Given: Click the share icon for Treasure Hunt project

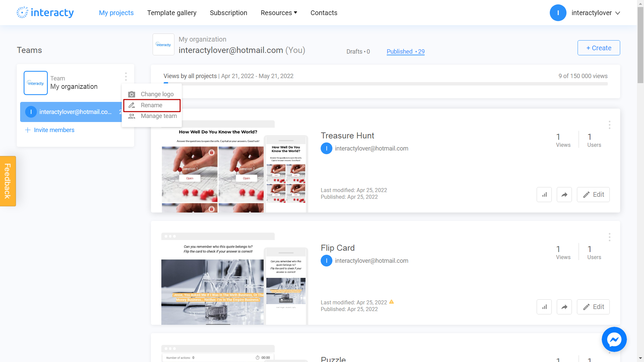Looking at the screenshot, I should click(x=565, y=194).
